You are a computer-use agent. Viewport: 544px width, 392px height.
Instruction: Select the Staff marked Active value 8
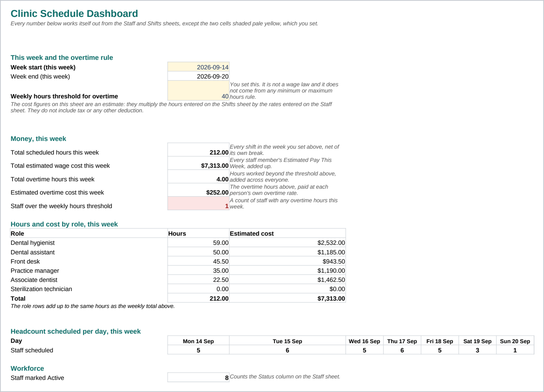pos(198,377)
